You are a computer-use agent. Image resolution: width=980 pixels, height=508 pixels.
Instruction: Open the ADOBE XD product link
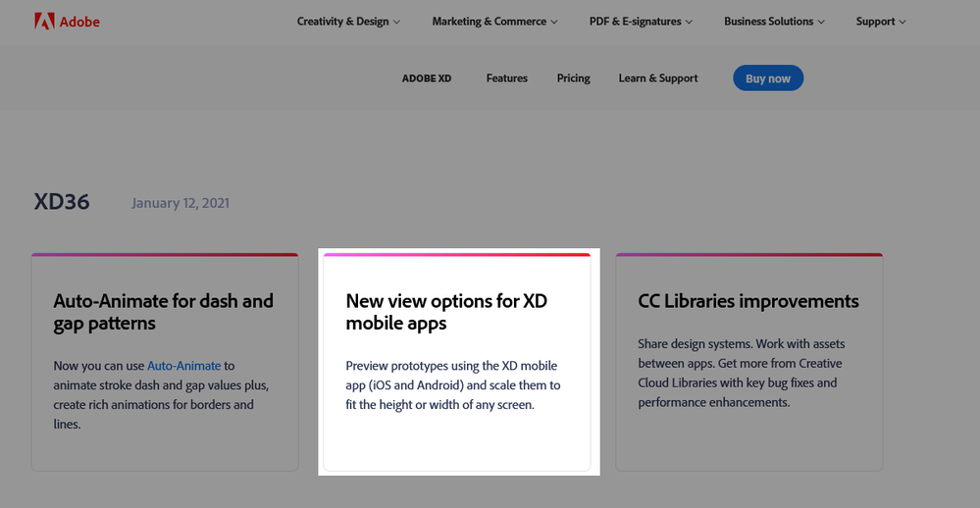pyautogui.click(x=427, y=78)
